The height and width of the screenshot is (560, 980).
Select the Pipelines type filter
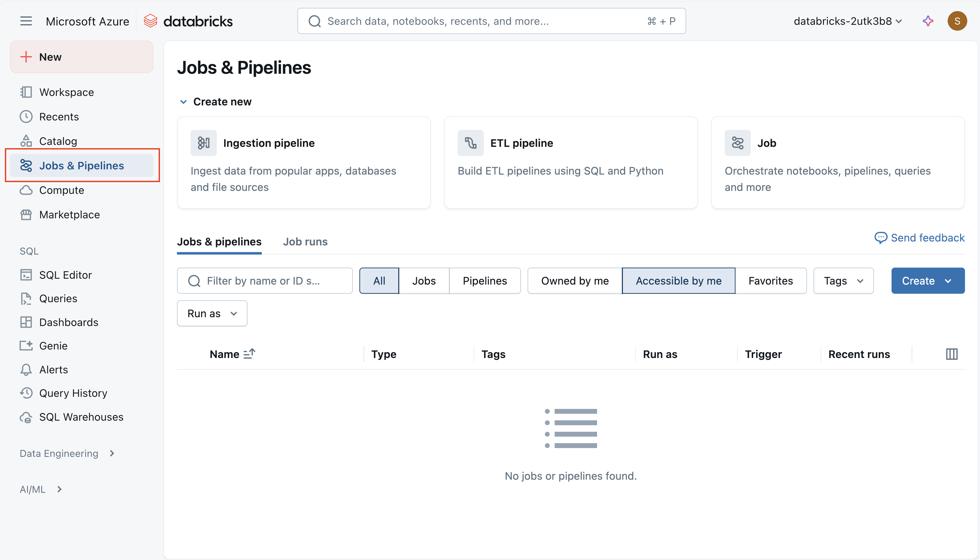point(485,281)
